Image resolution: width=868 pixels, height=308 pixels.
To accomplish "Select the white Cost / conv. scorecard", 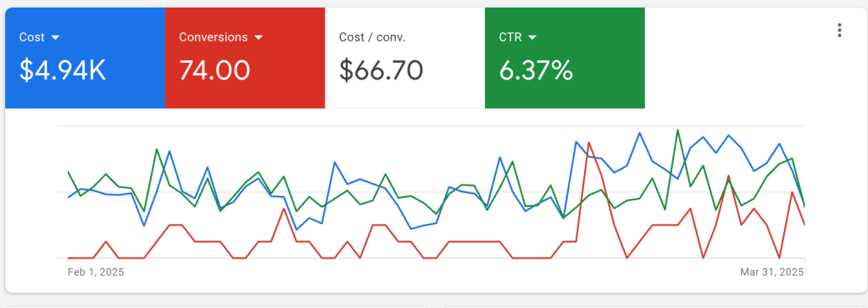I will (x=404, y=58).
